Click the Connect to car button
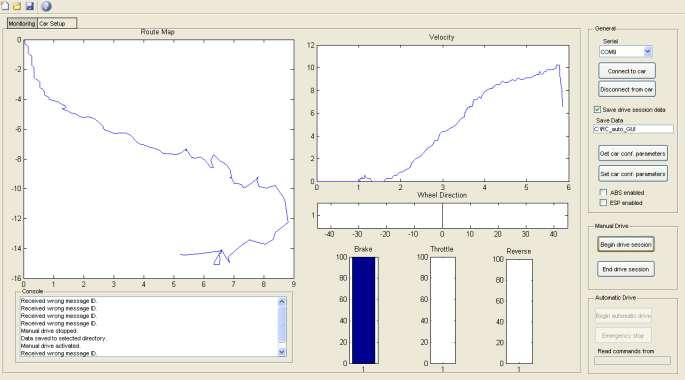The height and width of the screenshot is (380, 685). pos(627,71)
